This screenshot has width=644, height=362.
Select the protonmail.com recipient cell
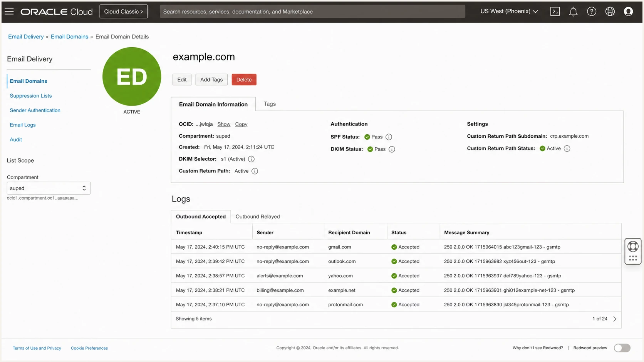coord(345,305)
